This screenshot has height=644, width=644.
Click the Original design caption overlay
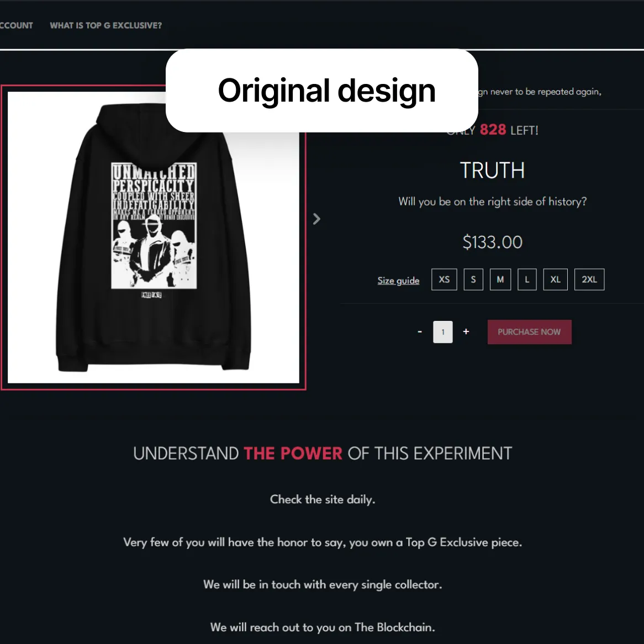click(322, 91)
